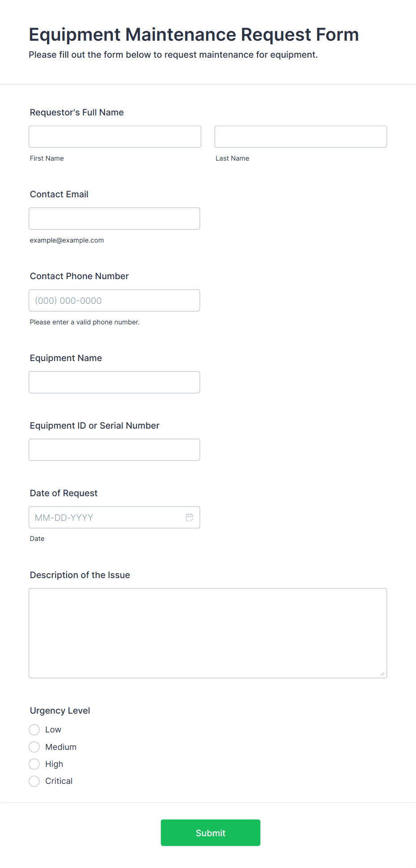Mark urgency as Critical
416x868 pixels.
point(34,781)
